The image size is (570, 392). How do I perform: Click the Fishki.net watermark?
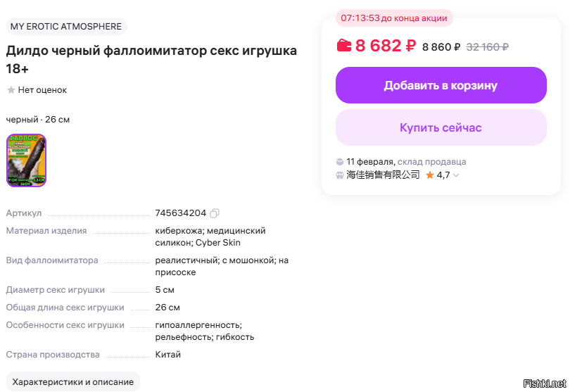point(544,383)
